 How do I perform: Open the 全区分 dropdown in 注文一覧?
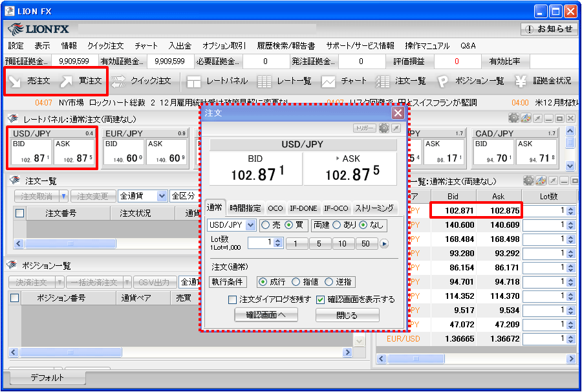[184, 196]
